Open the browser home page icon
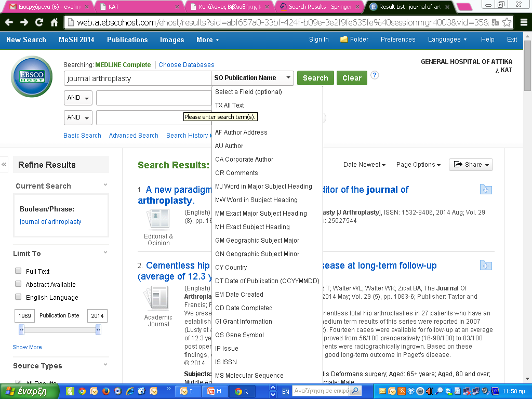The image size is (532, 399). tap(54, 22)
